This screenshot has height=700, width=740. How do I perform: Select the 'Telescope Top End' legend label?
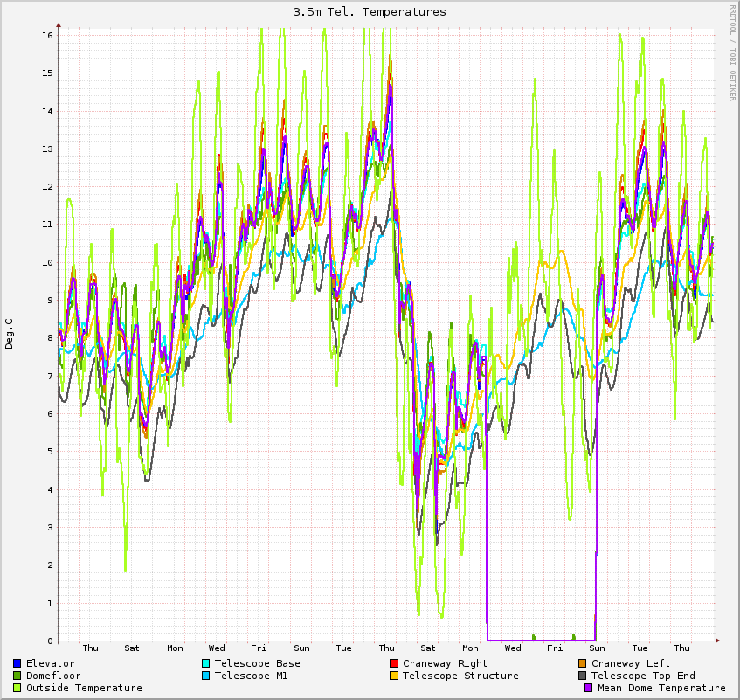[x=643, y=676]
